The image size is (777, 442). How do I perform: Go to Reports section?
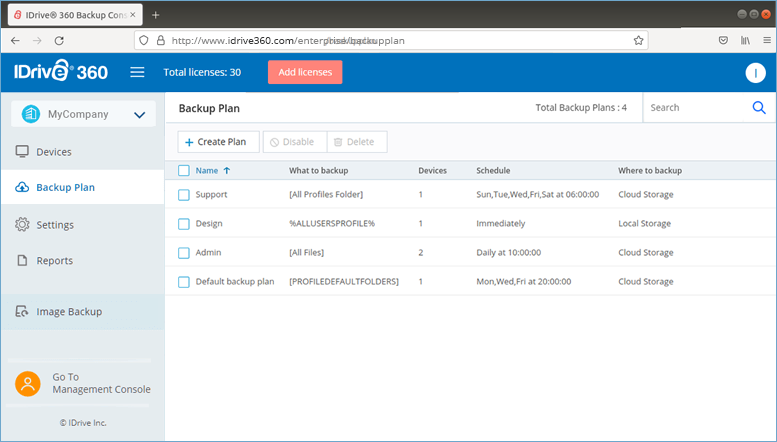(x=54, y=261)
